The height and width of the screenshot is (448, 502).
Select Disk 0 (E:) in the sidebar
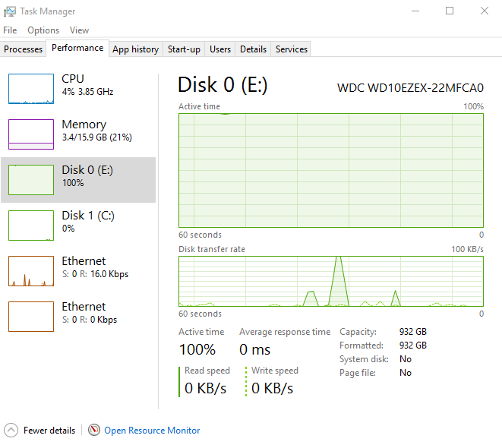(78, 180)
